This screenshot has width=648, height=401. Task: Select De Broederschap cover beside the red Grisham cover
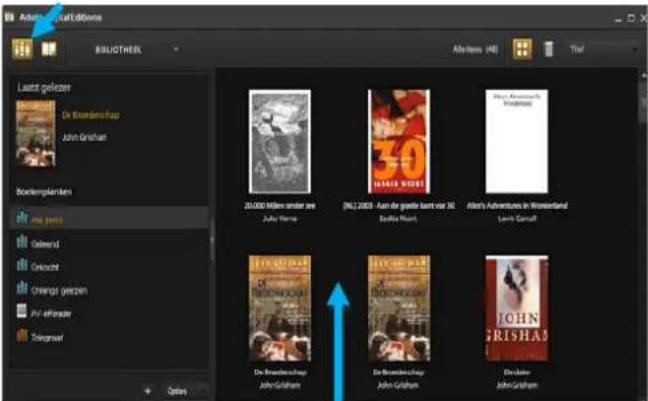point(399,308)
